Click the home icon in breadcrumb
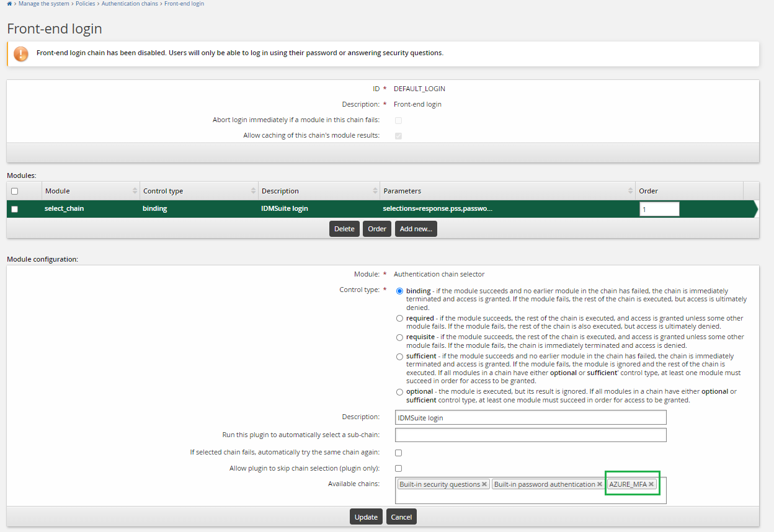The width and height of the screenshot is (774, 532). point(9,4)
